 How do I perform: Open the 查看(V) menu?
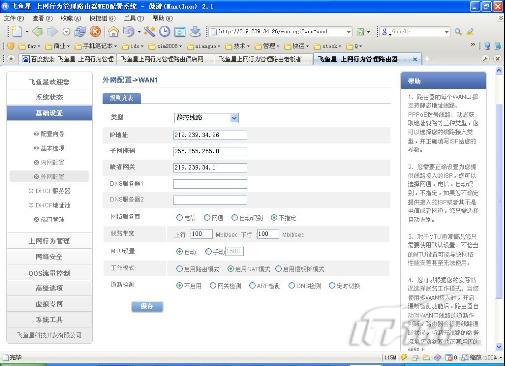[42, 18]
